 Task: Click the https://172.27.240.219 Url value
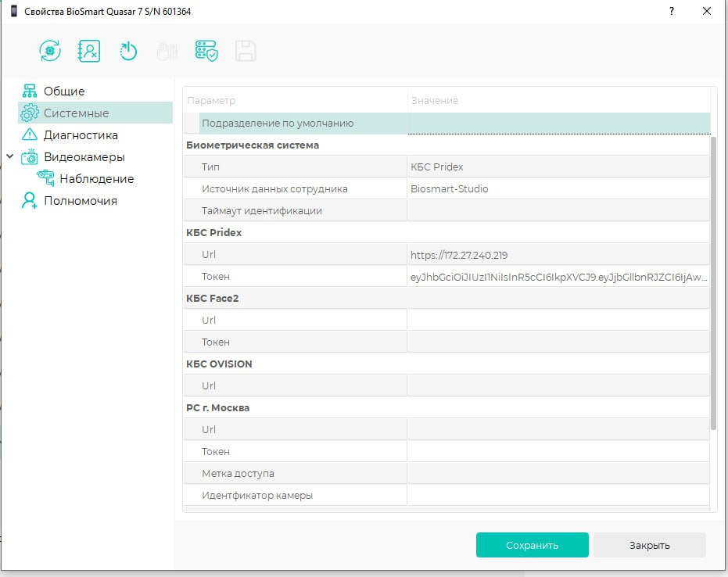coord(558,254)
